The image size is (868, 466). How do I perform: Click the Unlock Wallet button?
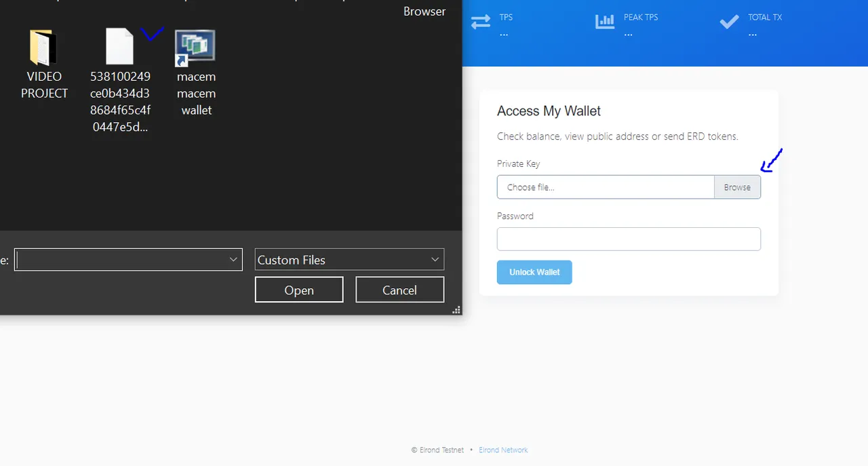point(534,272)
